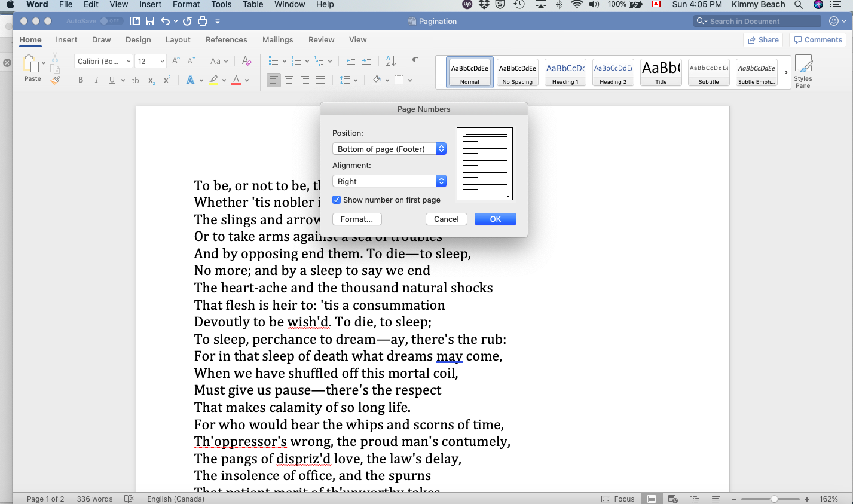Open the Alignment dropdown set to Right

389,181
